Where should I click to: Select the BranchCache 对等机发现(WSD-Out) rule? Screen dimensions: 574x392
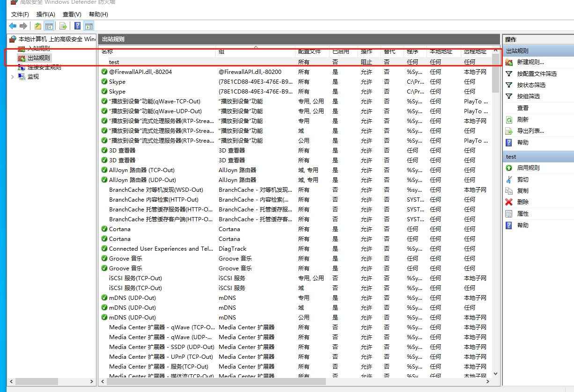point(296,190)
